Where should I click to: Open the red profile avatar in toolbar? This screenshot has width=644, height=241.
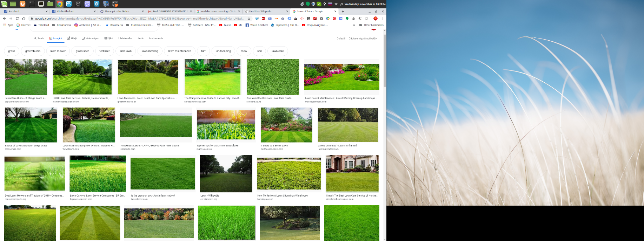point(376,19)
